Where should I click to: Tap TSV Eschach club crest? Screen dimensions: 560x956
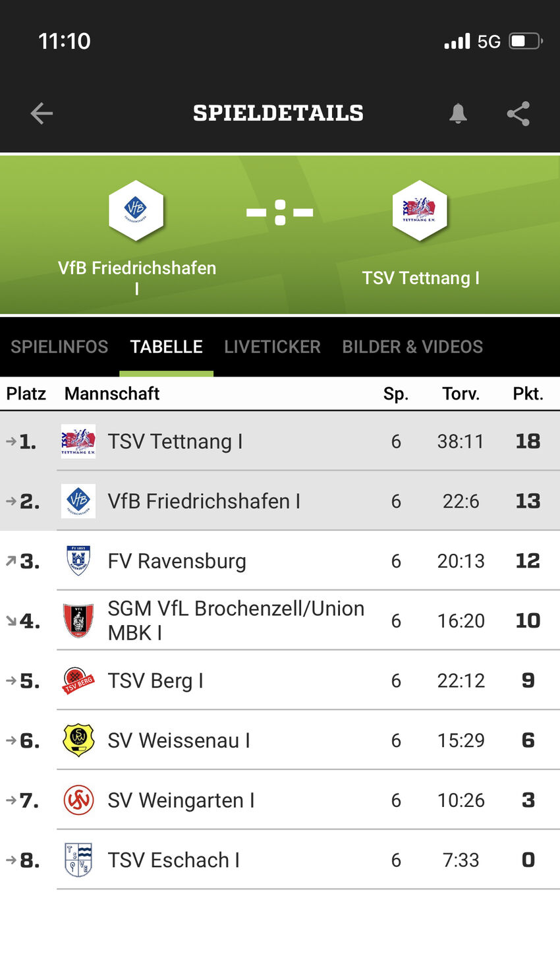[x=78, y=860]
